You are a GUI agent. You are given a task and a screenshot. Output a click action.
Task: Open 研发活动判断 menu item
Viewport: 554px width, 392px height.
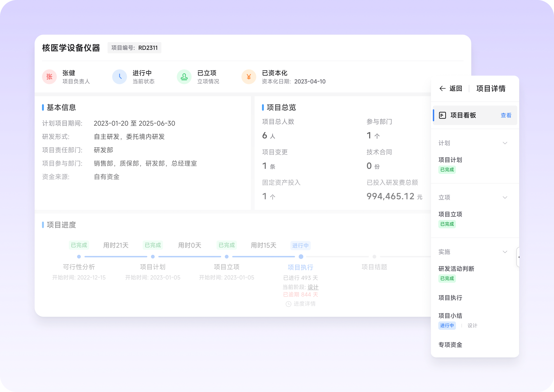pyautogui.click(x=456, y=269)
